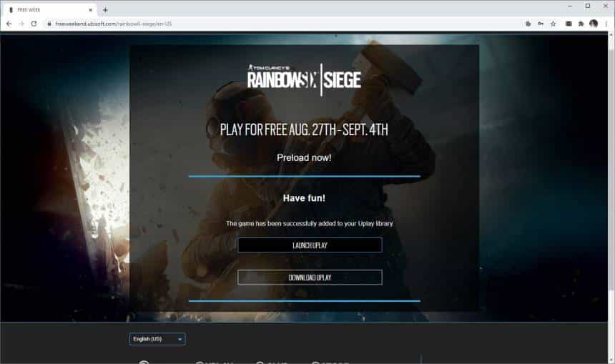Image resolution: width=615 pixels, height=364 pixels.
Task: Click the 'successfully added to your Uplay library' message
Action: click(310, 224)
